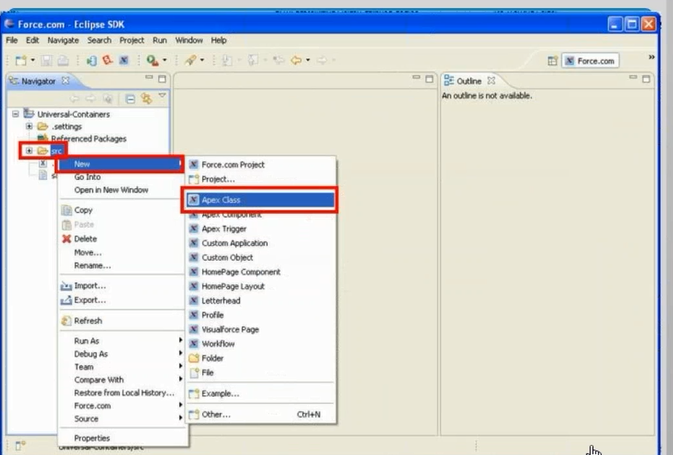Open the Project menu
The width and height of the screenshot is (673, 455).
tap(132, 40)
